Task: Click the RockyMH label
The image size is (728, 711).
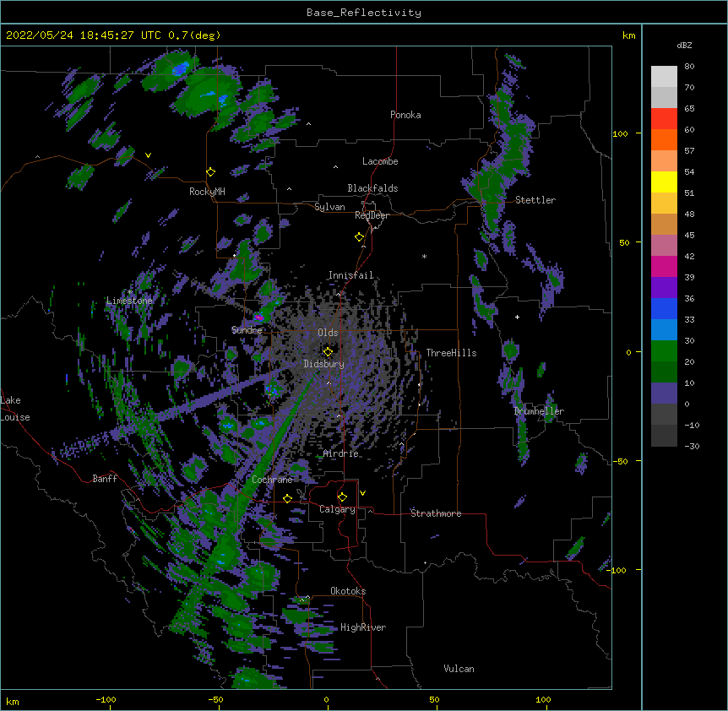Action: tap(207, 192)
